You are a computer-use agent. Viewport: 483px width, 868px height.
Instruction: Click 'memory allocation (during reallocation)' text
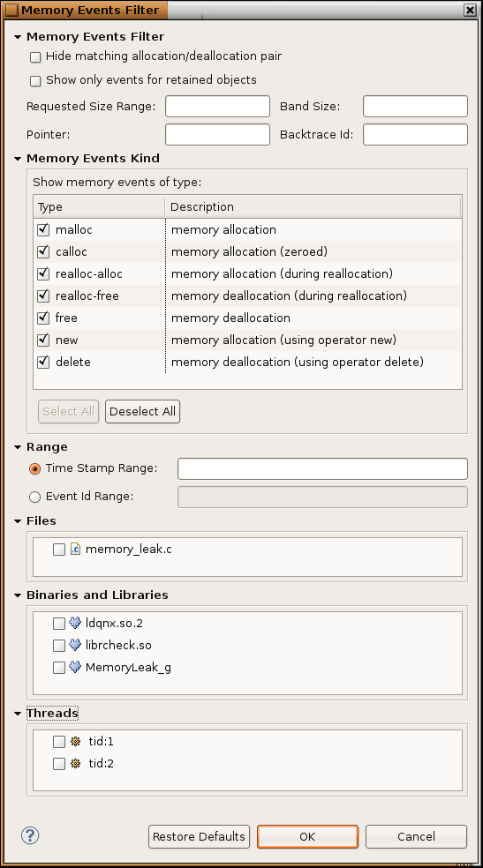pos(282,274)
